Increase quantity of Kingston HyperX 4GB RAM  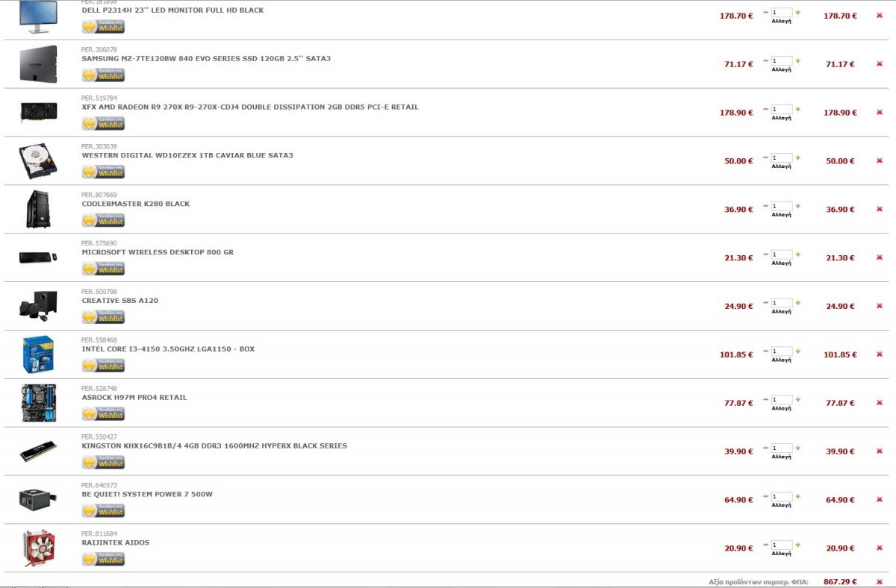[797, 448]
